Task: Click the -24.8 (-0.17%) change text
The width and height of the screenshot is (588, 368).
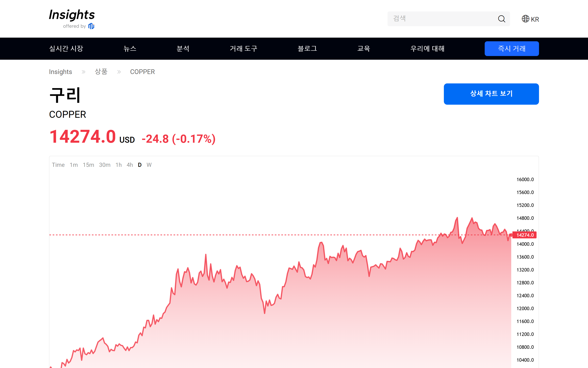Action: point(179,139)
